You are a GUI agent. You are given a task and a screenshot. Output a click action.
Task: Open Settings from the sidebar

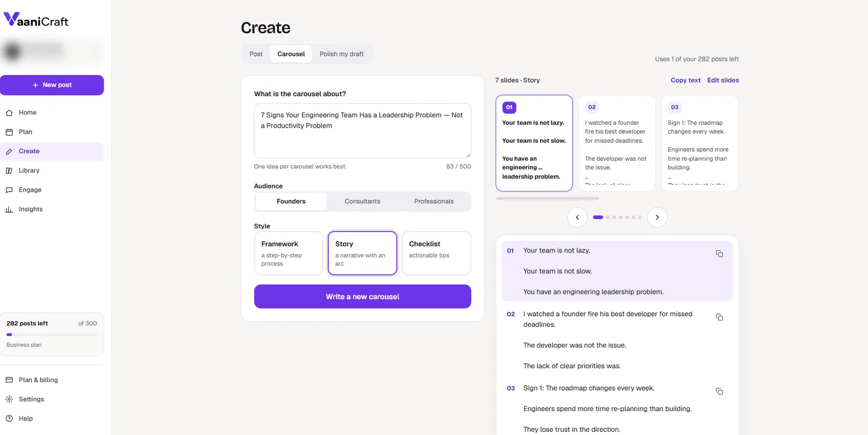52,399
